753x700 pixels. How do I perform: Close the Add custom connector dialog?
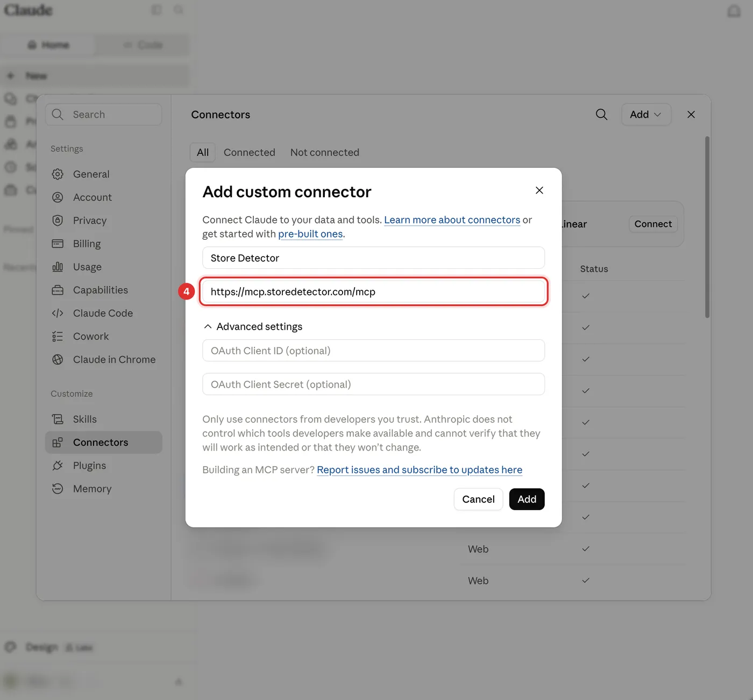click(x=539, y=190)
